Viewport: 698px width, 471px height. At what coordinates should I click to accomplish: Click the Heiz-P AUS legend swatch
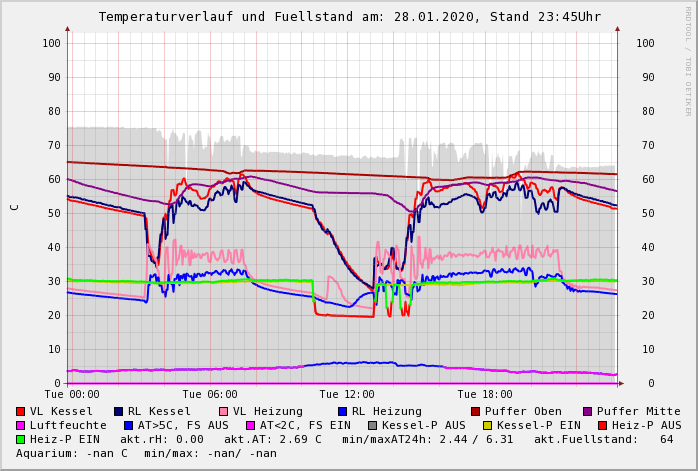[x=602, y=425]
